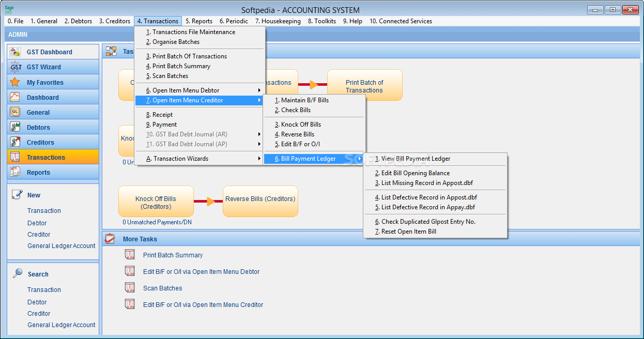Open the Connected Services menu
Screen dimensions: 644x339
tap(401, 21)
